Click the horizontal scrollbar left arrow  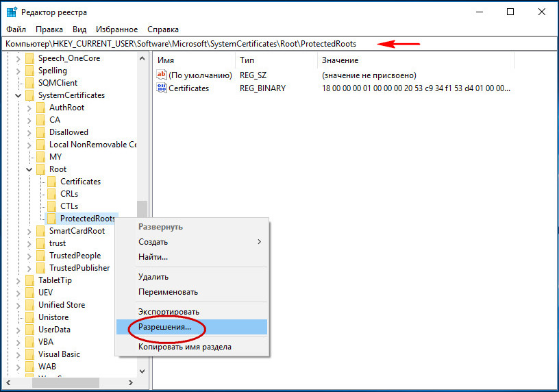(8, 382)
